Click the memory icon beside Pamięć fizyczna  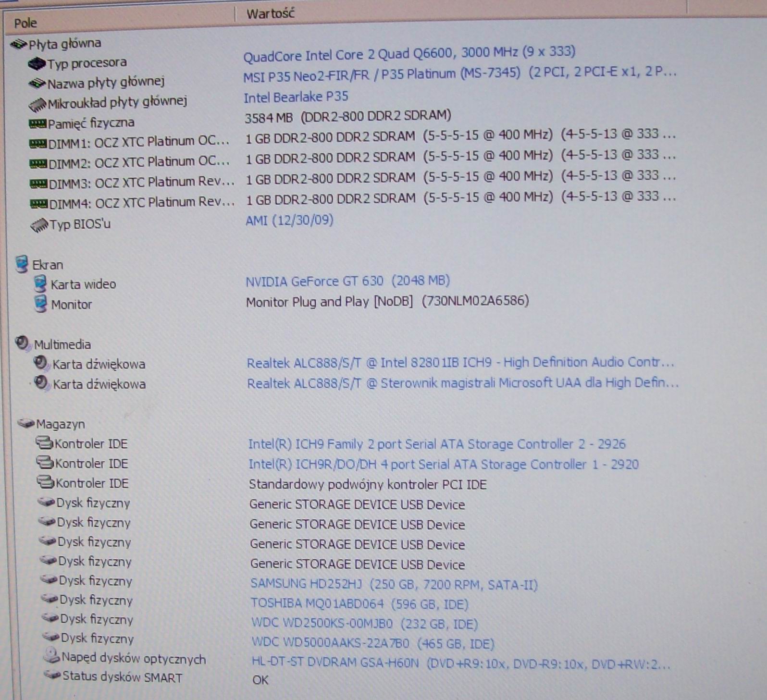[x=37, y=123]
